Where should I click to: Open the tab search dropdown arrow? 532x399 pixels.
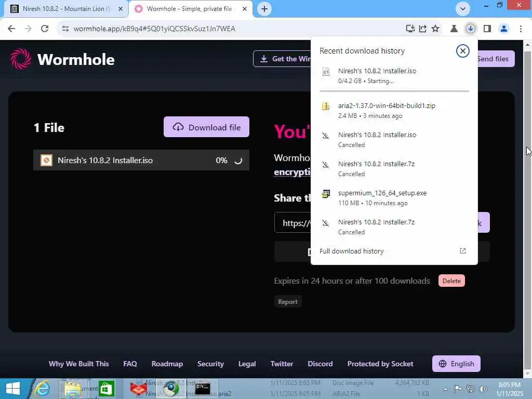point(463,9)
